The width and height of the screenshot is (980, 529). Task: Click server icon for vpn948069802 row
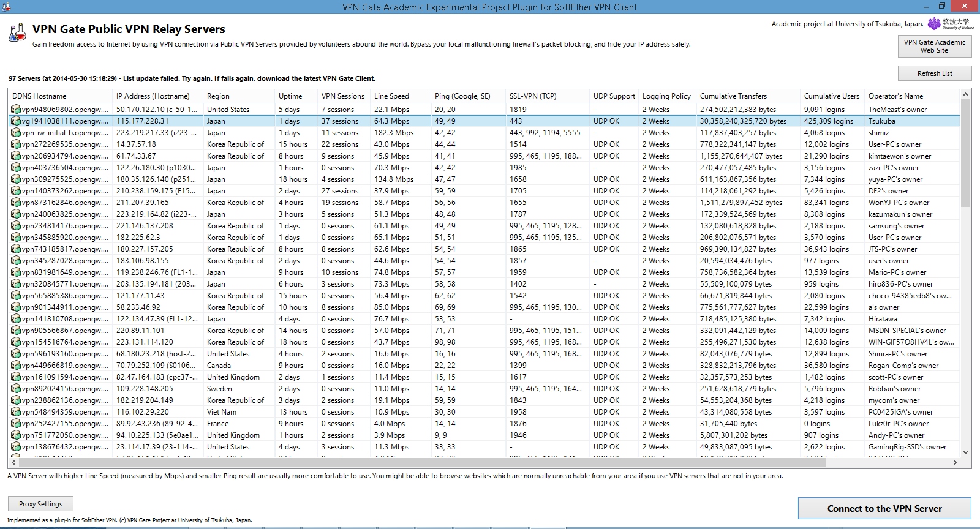click(x=16, y=110)
